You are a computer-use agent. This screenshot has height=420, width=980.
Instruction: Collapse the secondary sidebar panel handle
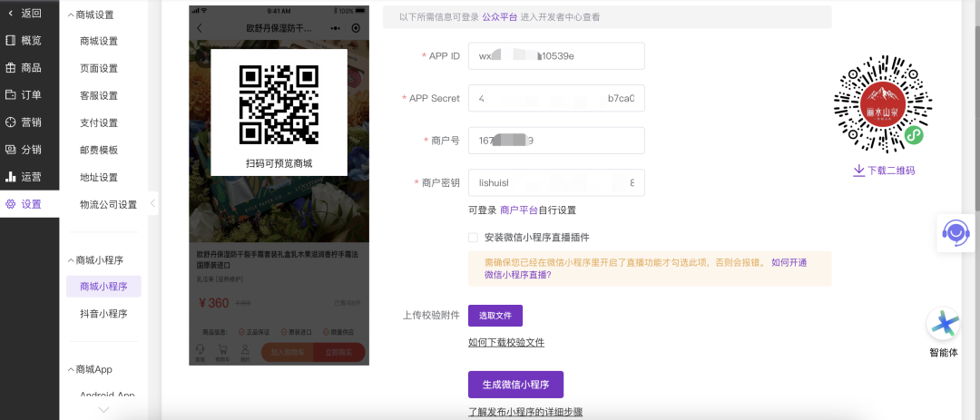pyautogui.click(x=153, y=203)
